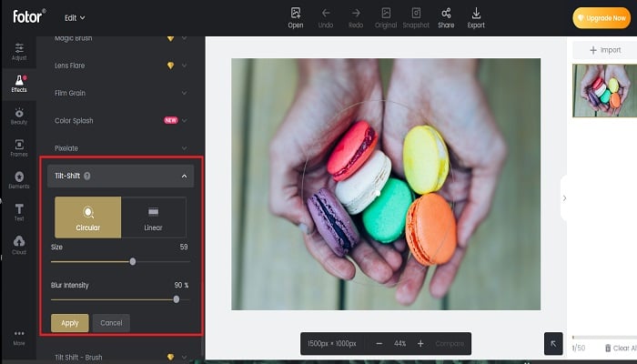Expand the Film Grain effect

[120, 93]
